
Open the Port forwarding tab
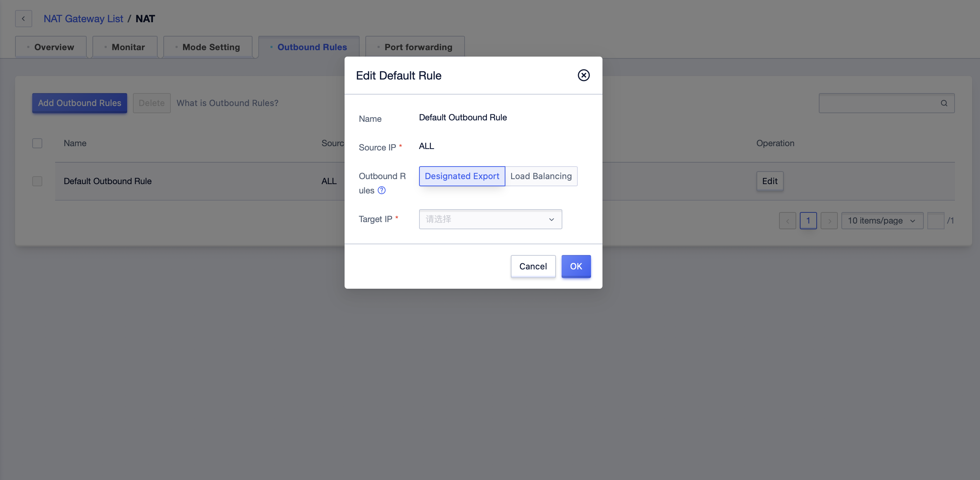pos(415,47)
